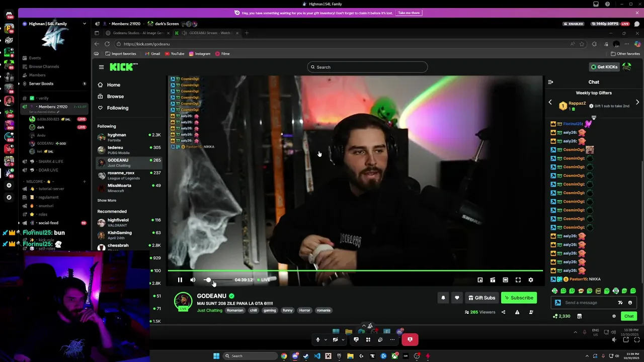
Task: Report stream with warning triangle icon
Action: click(x=517, y=312)
